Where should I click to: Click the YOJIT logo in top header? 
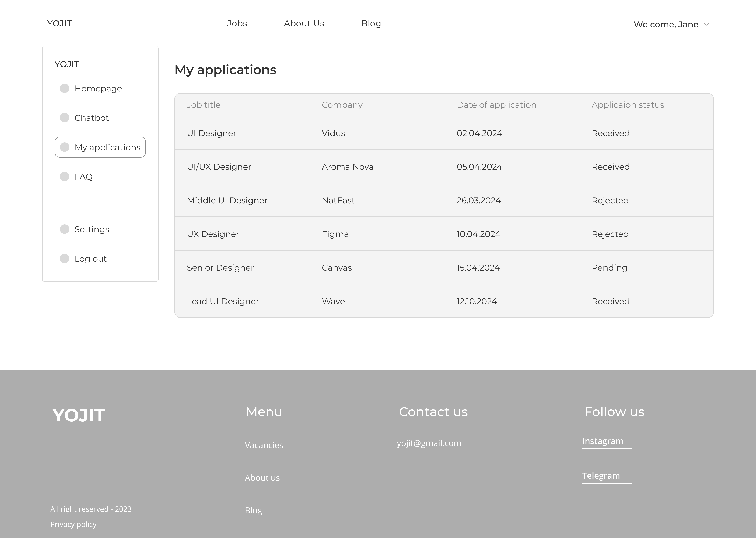point(59,23)
